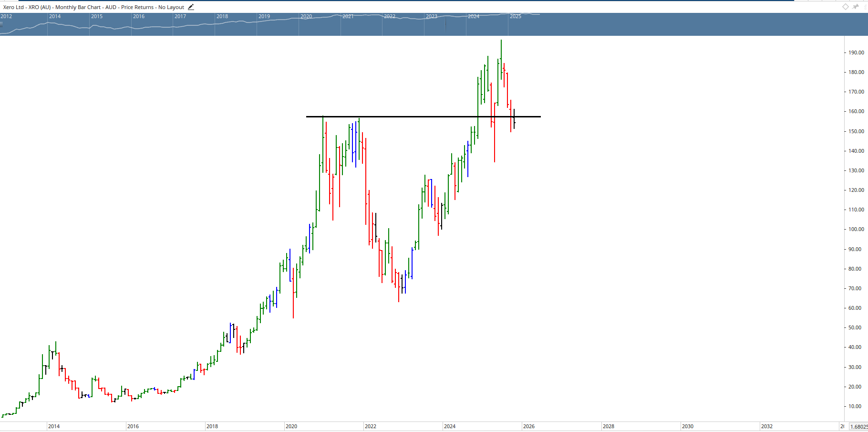Click the diamond icon at top right
868x432 pixels.
point(845,7)
